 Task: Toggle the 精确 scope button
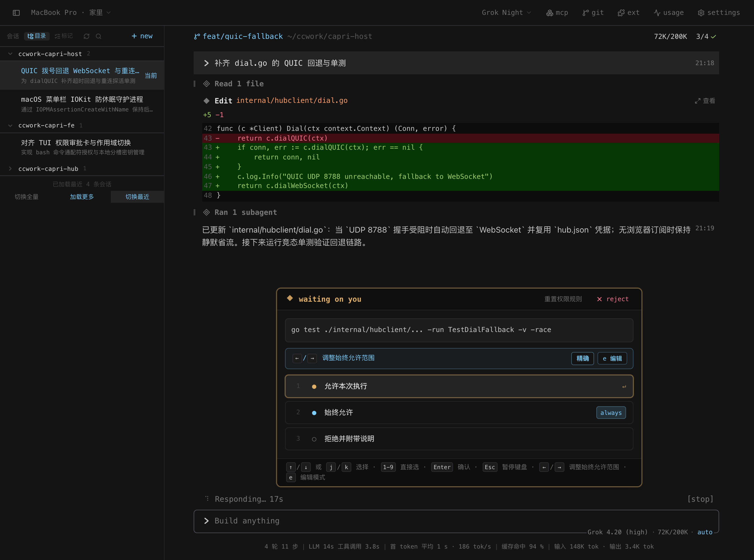(x=583, y=359)
